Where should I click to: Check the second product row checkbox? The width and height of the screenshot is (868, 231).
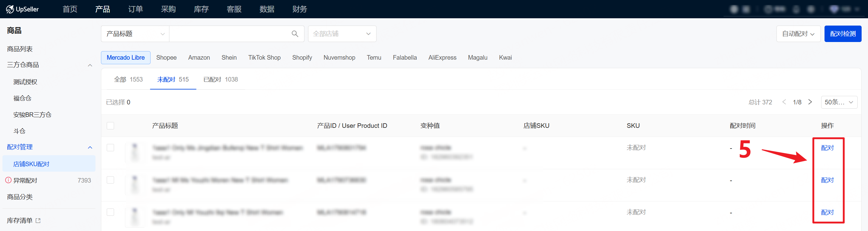pyautogui.click(x=110, y=180)
